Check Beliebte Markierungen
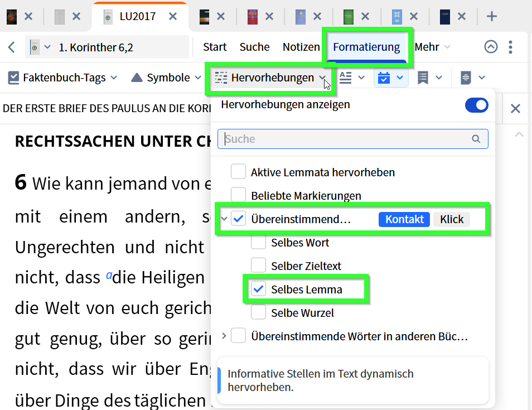This screenshot has height=410, width=532. [x=238, y=195]
